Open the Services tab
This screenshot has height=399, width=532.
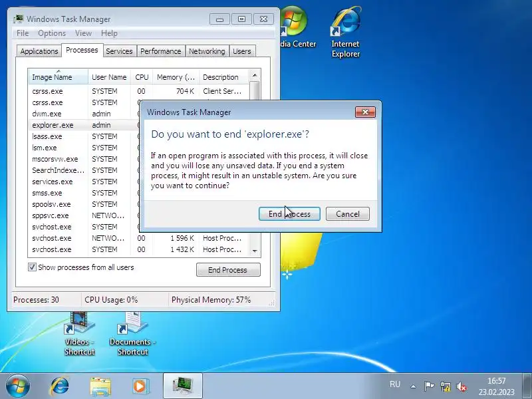(119, 51)
